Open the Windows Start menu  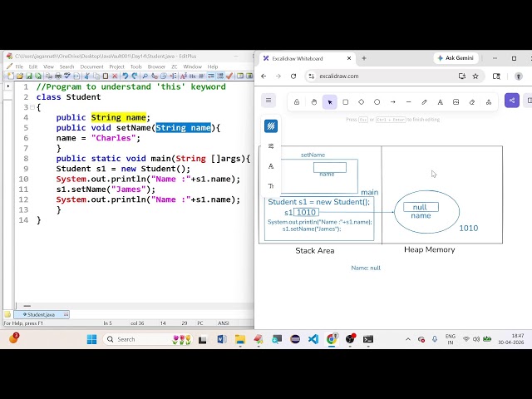pos(91,339)
